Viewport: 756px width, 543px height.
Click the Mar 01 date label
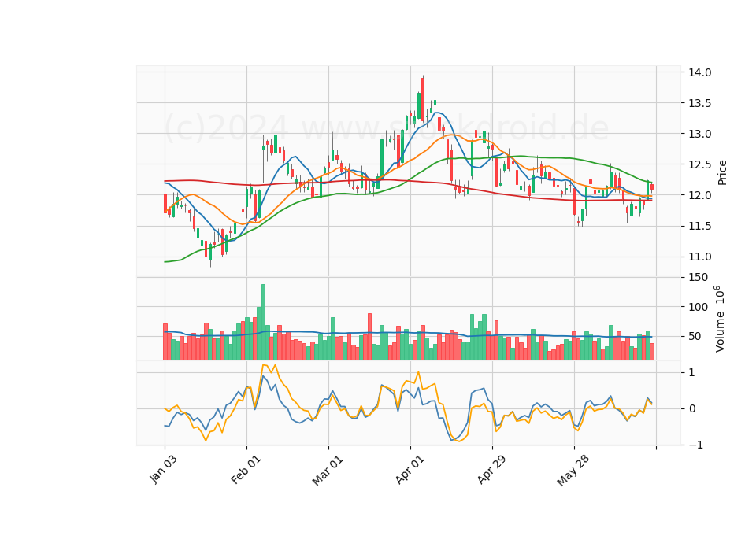(x=328, y=471)
